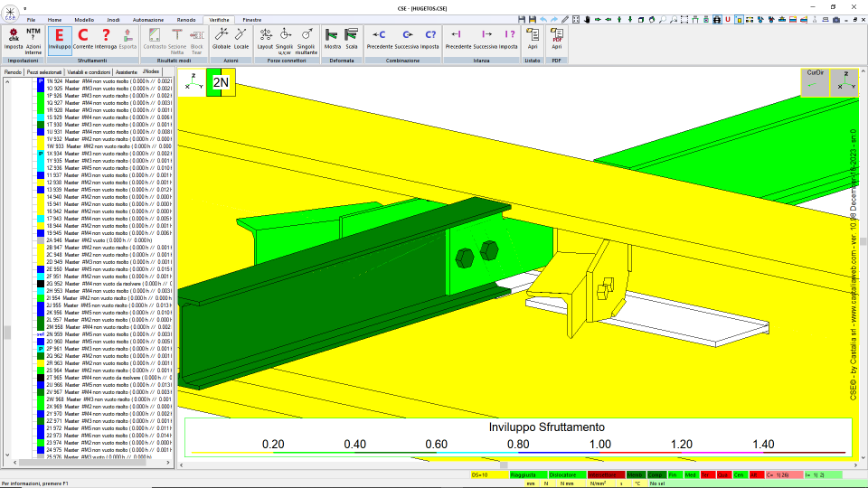
Task: Click the Dislocatore status indicator
Action: click(567, 474)
